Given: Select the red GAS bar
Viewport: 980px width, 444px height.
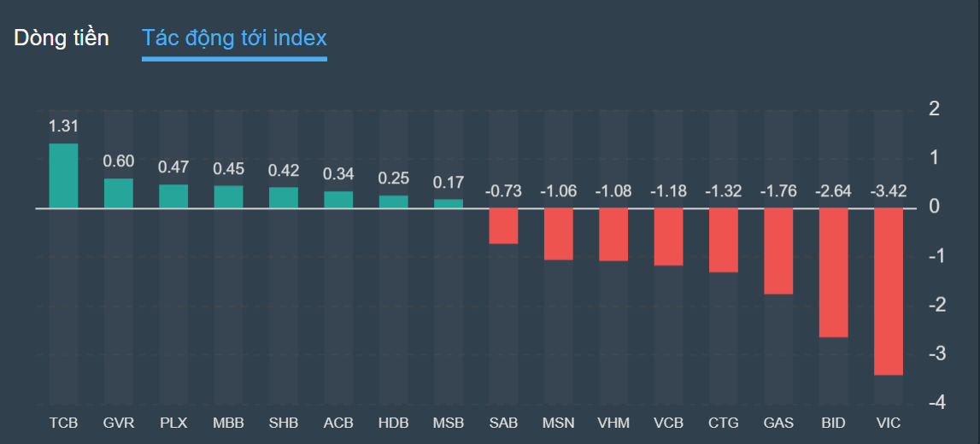Looking at the screenshot, I should click(778, 251).
